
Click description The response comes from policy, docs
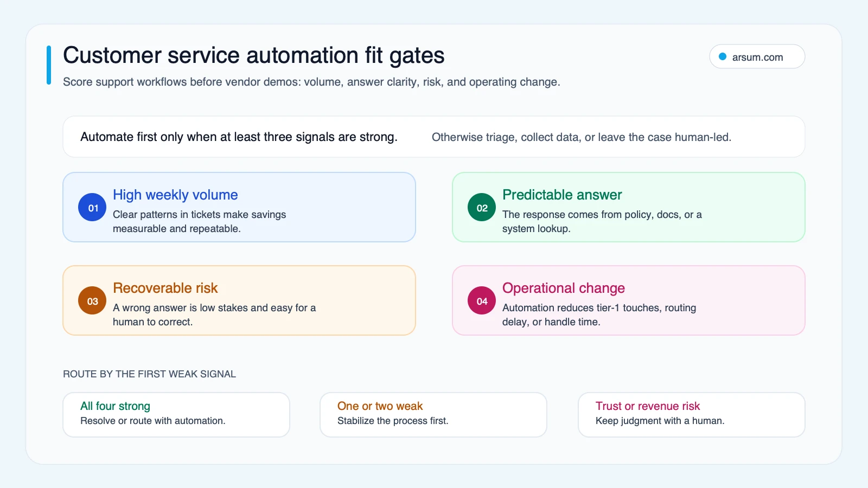[x=602, y=221]
